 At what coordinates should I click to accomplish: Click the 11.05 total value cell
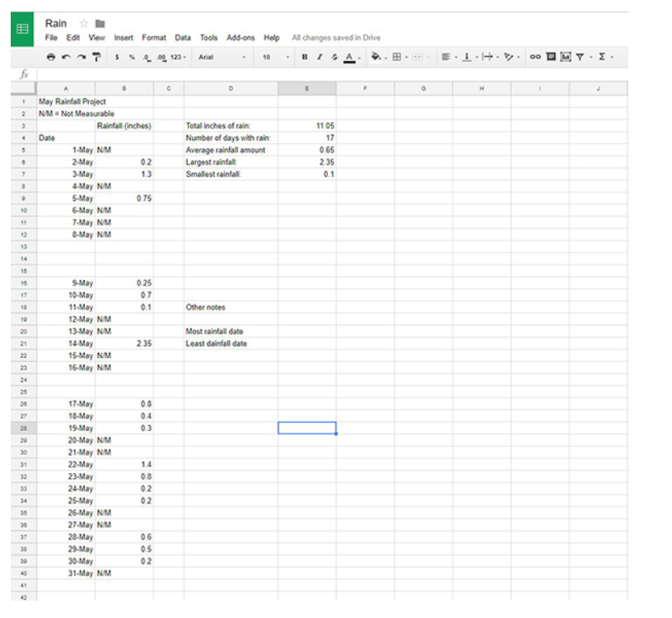pos(307,125)
